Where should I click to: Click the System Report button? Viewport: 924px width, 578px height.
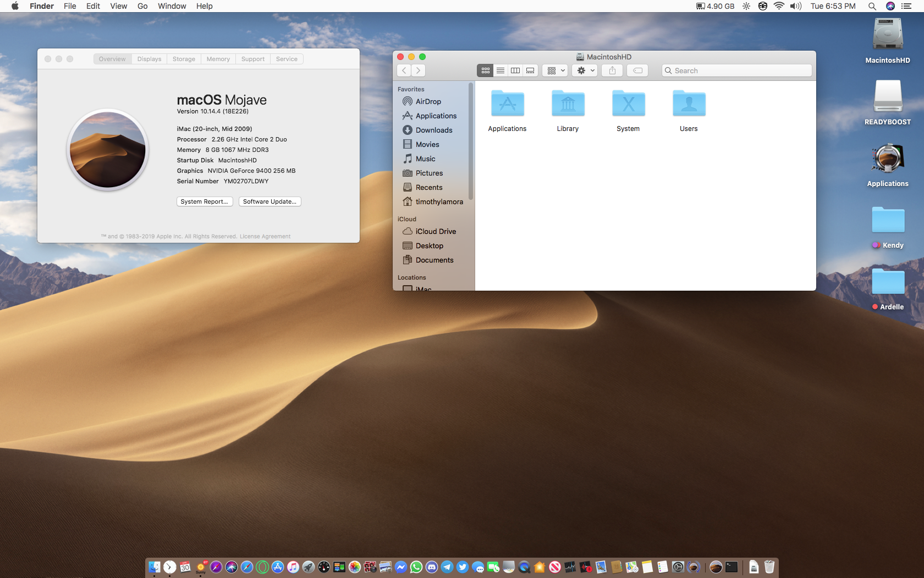coord(205,201)
